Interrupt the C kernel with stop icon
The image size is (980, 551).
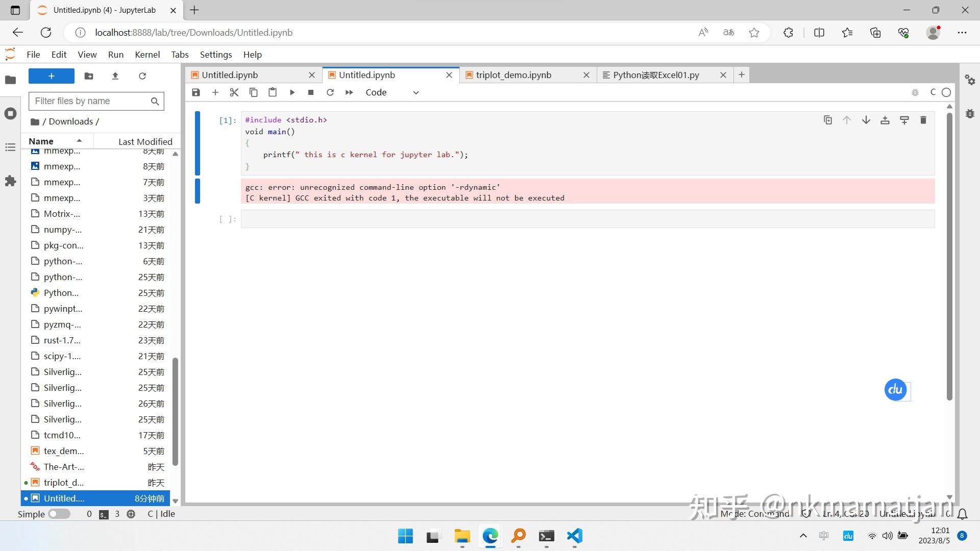311,92
